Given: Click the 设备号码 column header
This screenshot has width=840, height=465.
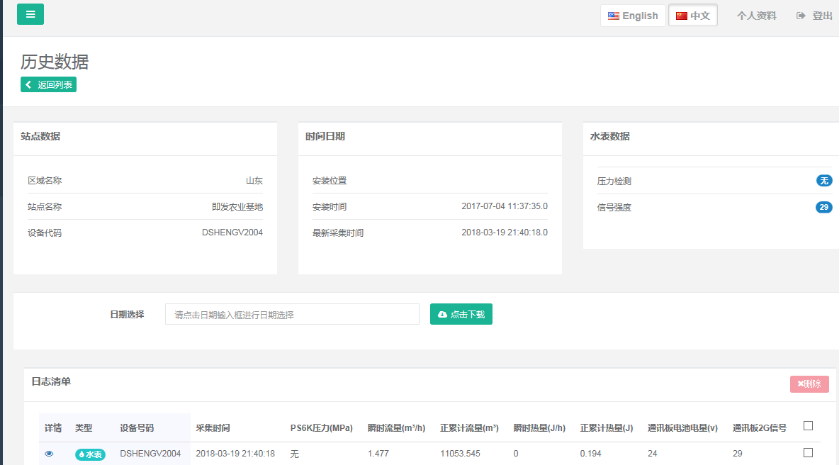Looking at the screenshot, I should [137, 428].
